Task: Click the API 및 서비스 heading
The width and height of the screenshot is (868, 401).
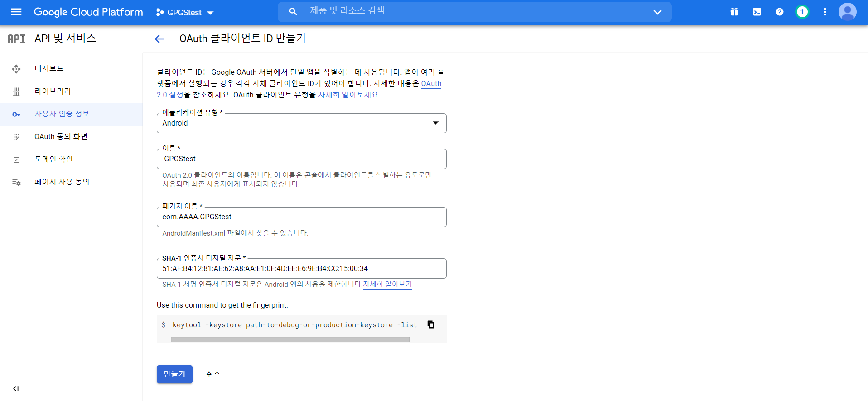Action: (65, 39)
